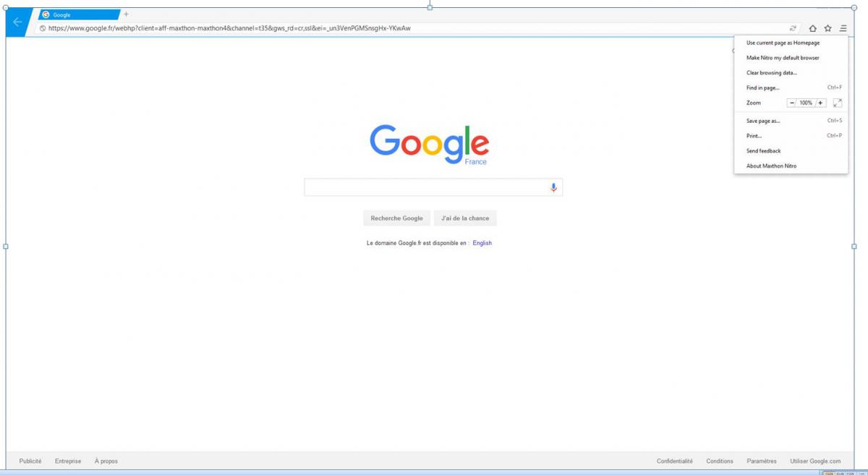Click the Recherche Google button
The image size is (868, 475).
click(x=396, y=218)
